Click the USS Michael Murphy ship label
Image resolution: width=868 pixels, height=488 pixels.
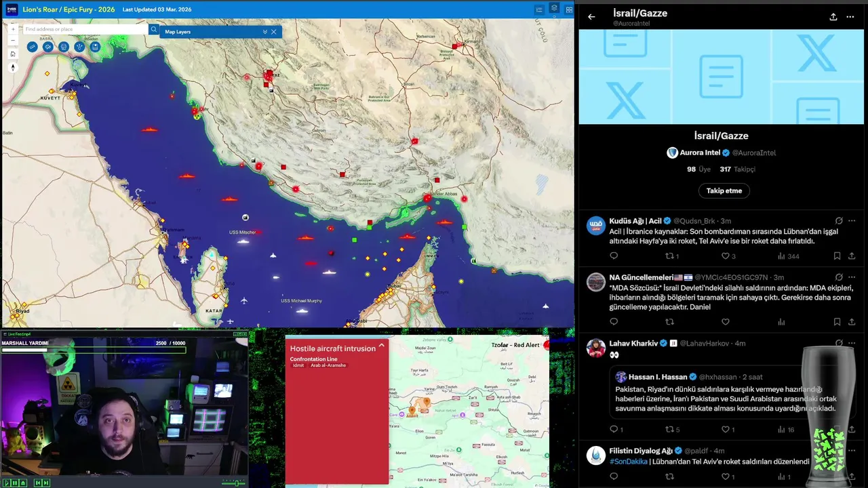(x=301, y=300)
